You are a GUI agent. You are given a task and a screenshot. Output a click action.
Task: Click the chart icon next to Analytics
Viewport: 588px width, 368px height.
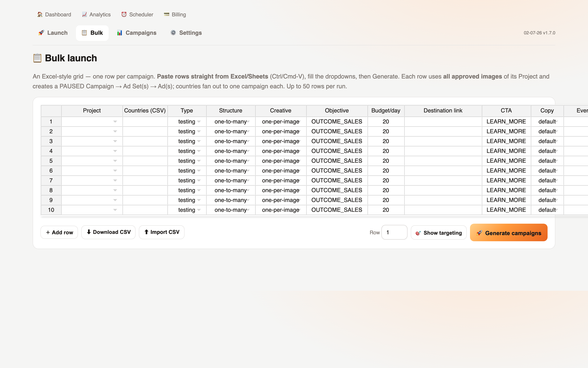click(84, 14)
